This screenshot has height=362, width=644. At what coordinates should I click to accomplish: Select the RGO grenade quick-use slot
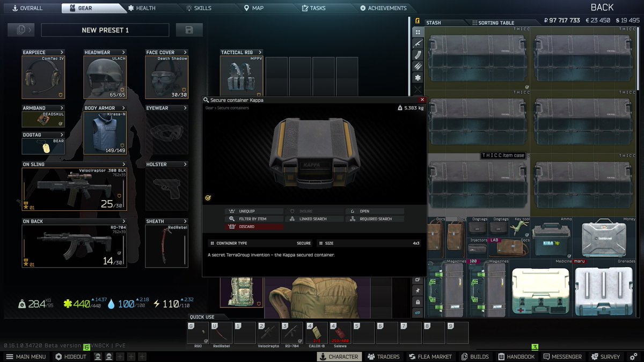198,333
